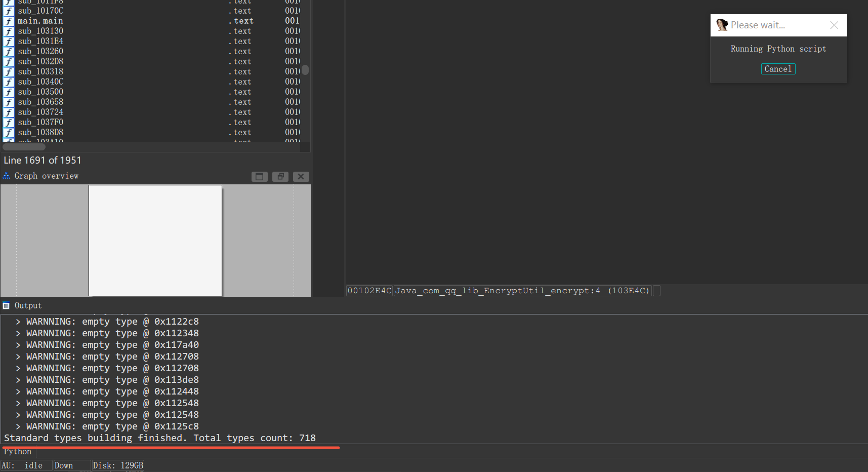Click the 'Running Python script' message
Screen dimensions: 868x472
coord(778,49)
